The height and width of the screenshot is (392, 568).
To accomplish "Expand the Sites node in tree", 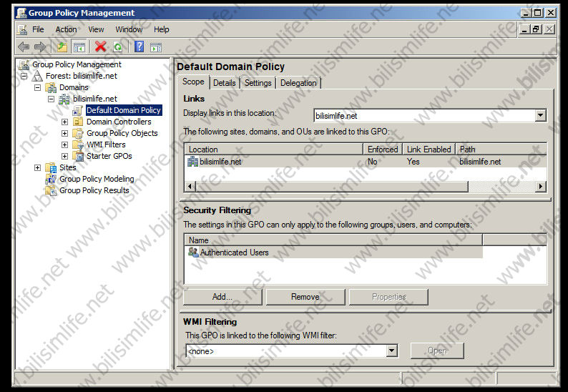I will (38, 167).
